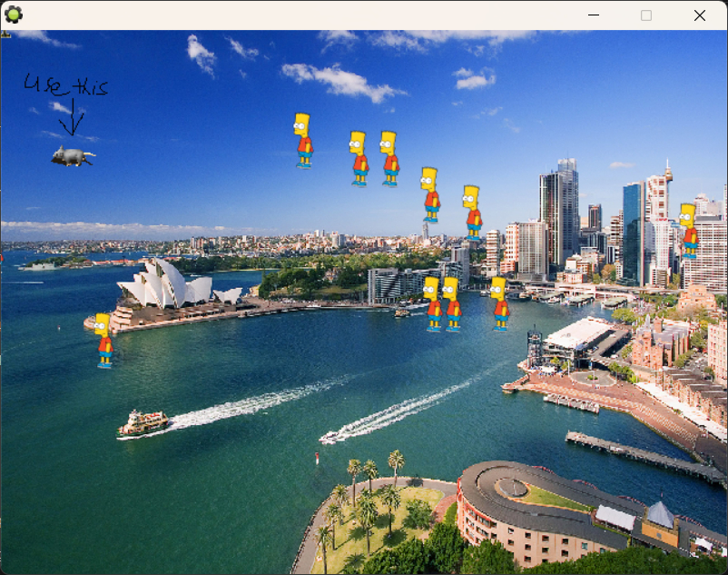This screenshot has height=575, width=728.
Task: Click the right Bart of the touching lower pair
Action: (451, 303)
